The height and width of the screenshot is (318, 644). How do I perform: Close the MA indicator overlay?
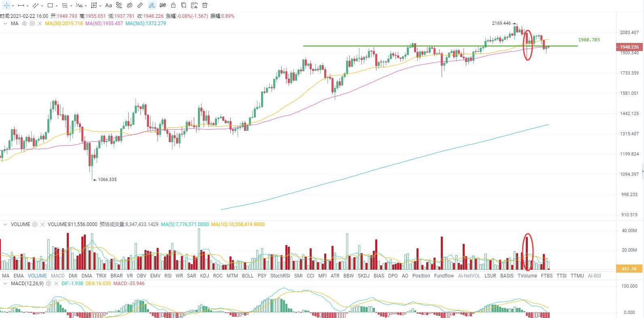[40, 23]
